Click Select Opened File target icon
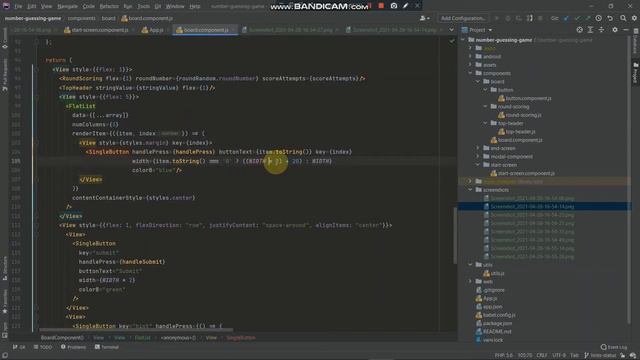Image resolution: width=640 pixels, height=360 pixels. point(579,30)
